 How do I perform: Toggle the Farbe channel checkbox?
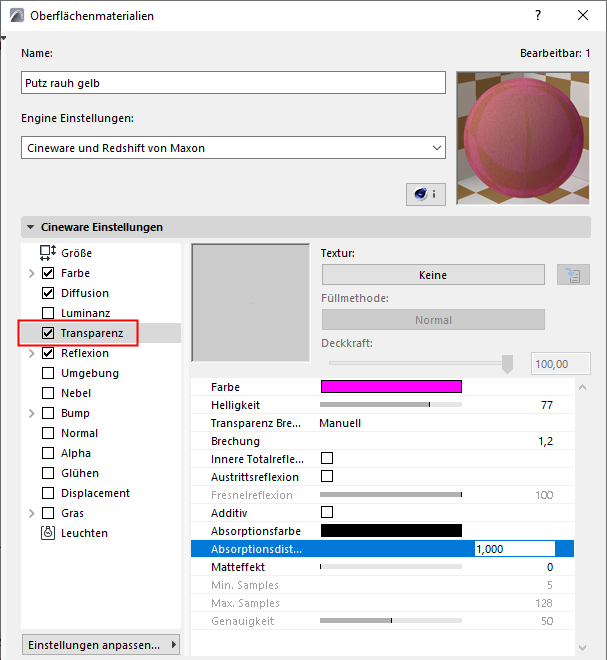tap(48, 273)
